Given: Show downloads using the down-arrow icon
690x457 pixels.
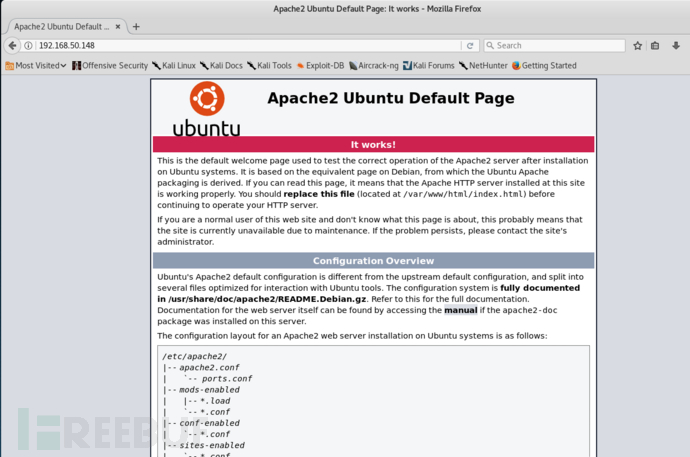Looking at the screenshot, I should pos(674,45).
